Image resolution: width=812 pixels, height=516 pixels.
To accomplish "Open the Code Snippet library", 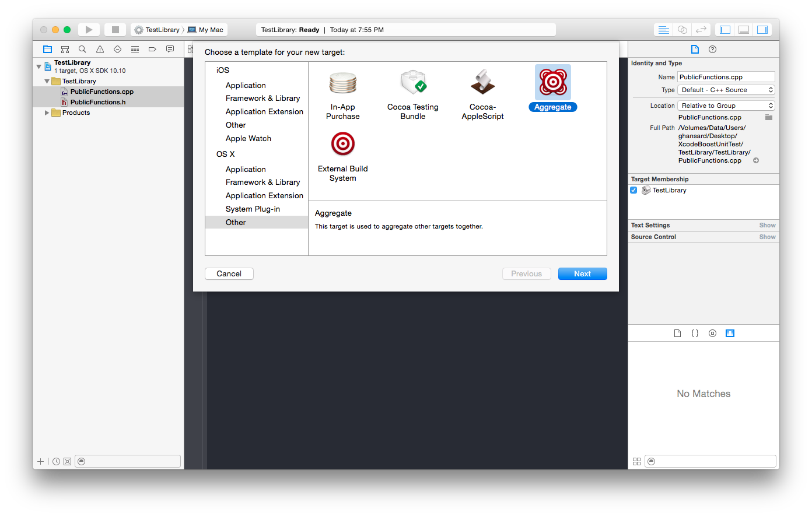I will point(695,334).
